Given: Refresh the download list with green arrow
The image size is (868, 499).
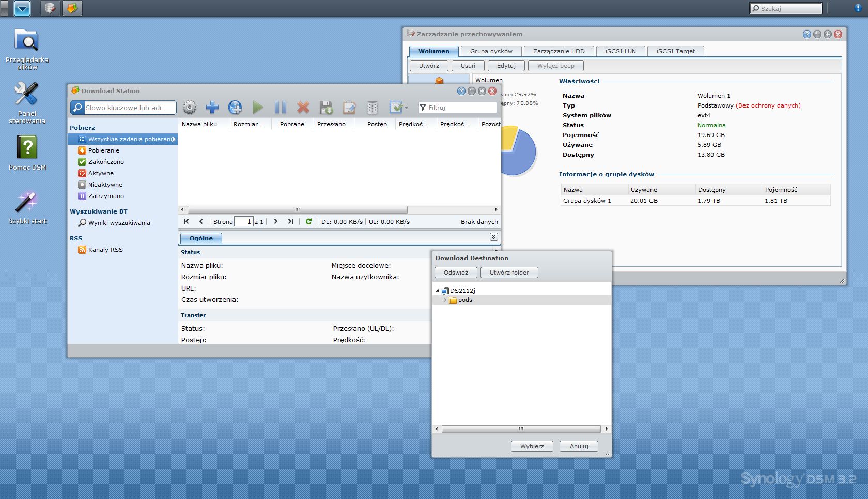Looking at the screenshot, I should [x=308, y=221].
